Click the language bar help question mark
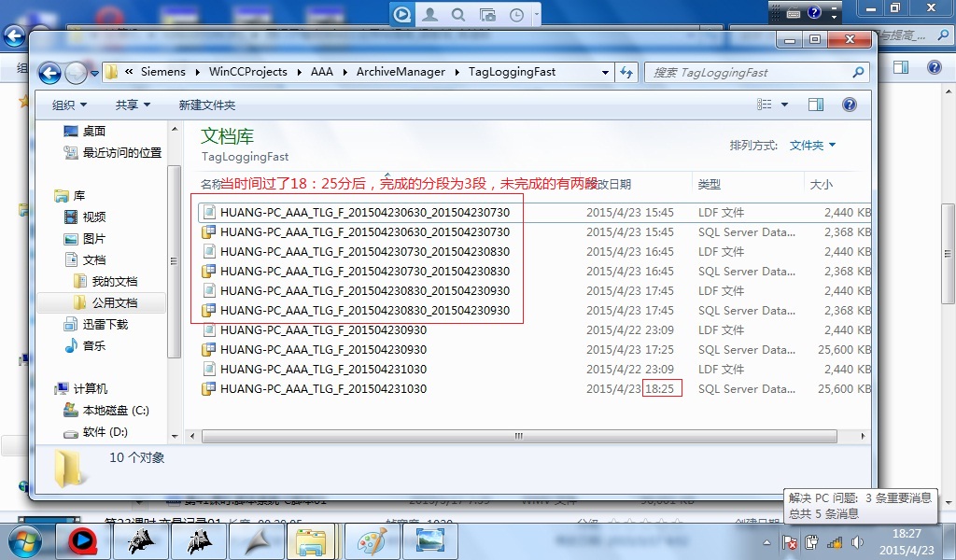 click(x=814, y=12)
